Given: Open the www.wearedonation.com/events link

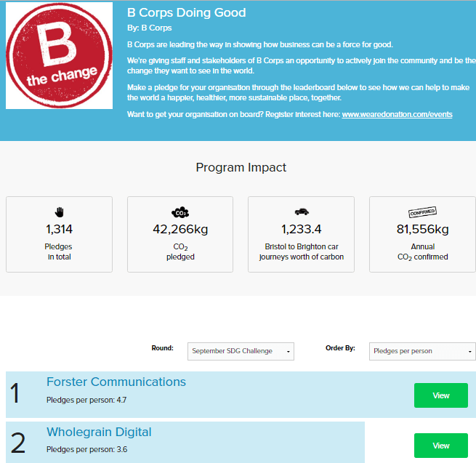Looking at the screenshot, I should (397, 114).
